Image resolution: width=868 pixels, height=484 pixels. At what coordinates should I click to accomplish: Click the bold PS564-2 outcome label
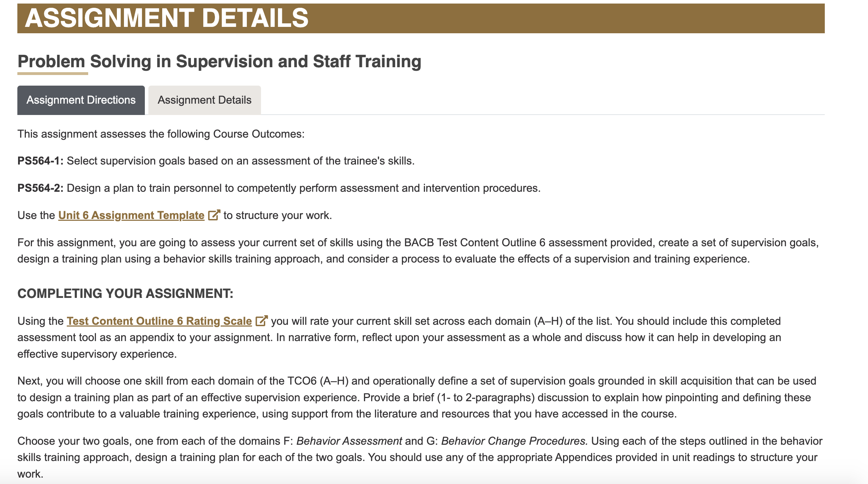click(x=40, y=188)
